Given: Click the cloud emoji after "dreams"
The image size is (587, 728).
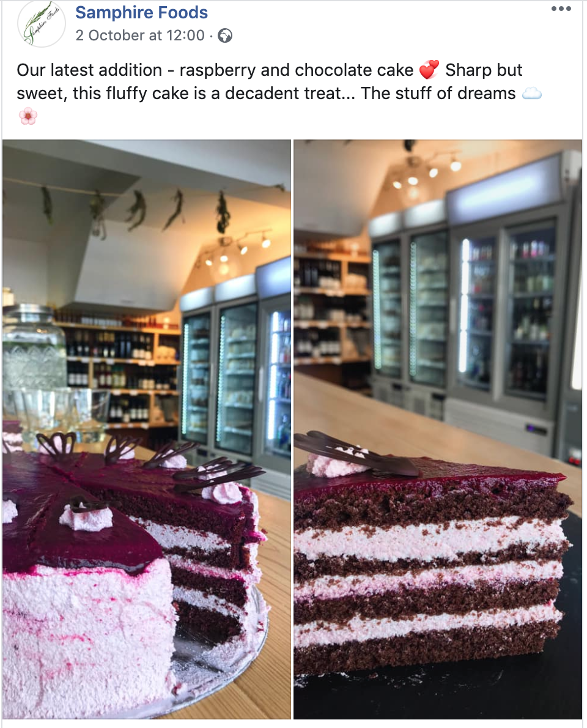Looking at the screenshot, I should [532, 94].
